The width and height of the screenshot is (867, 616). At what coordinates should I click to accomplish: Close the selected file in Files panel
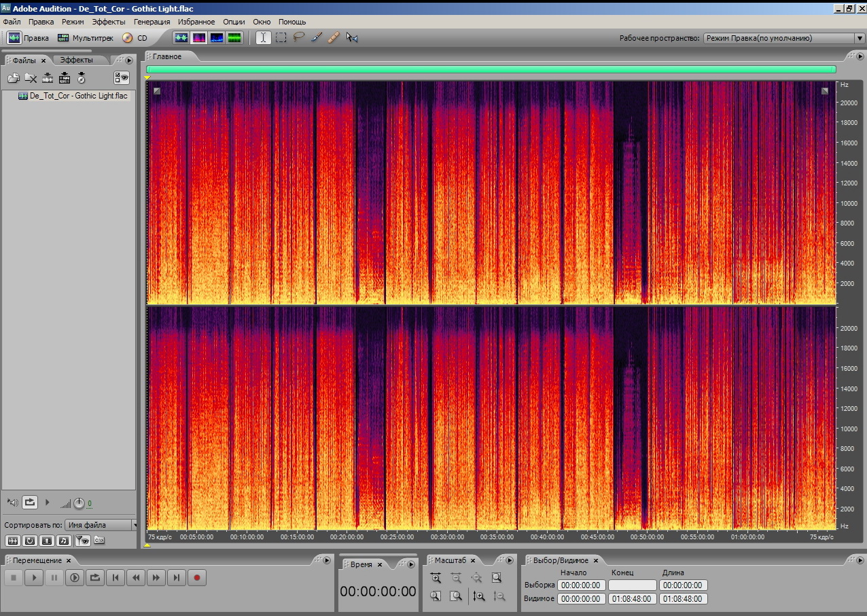point(31,78)
